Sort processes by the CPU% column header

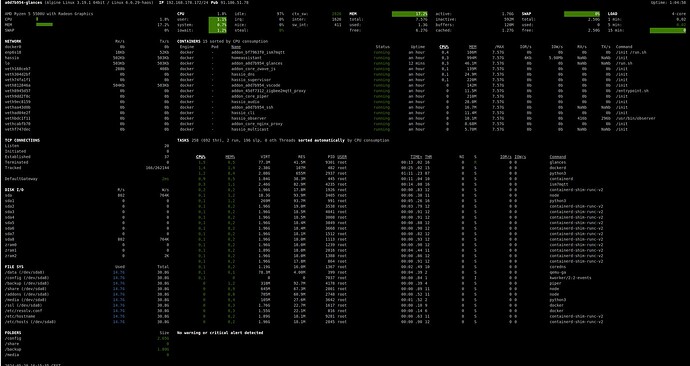(201, 157)
